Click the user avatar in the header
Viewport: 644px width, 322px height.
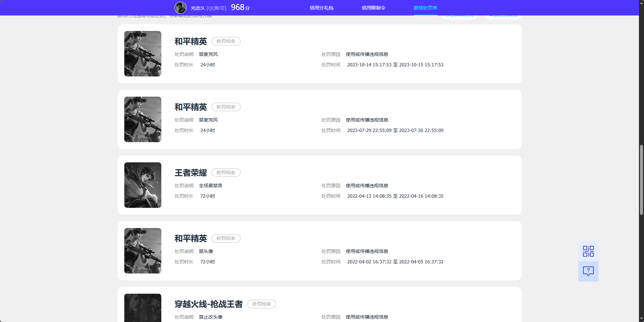(181, 8)
